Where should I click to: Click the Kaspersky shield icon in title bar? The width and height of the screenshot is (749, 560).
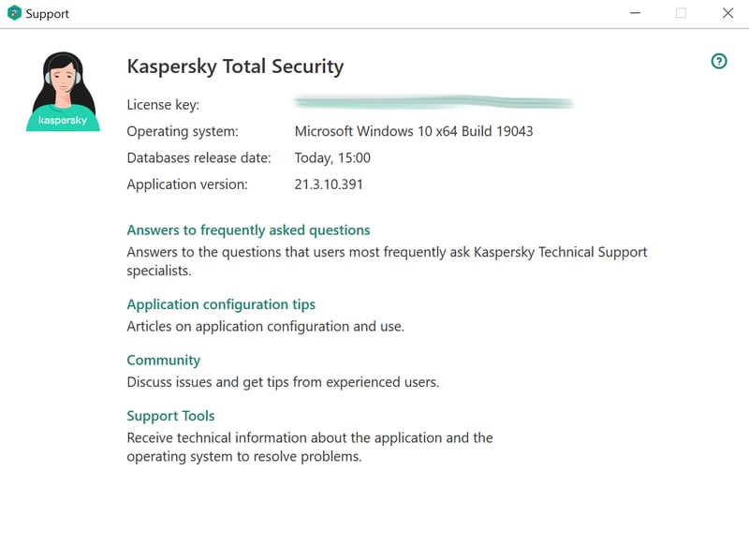point(14,13)
